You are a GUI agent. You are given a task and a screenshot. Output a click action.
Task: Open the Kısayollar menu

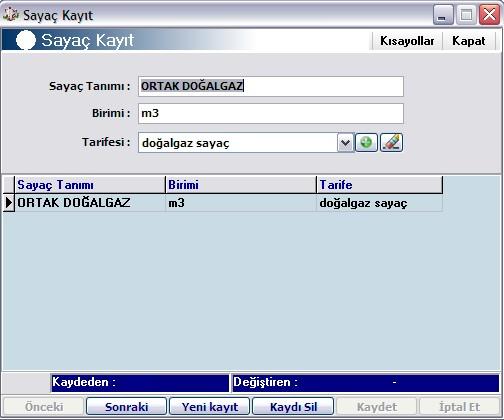[407, 41]
